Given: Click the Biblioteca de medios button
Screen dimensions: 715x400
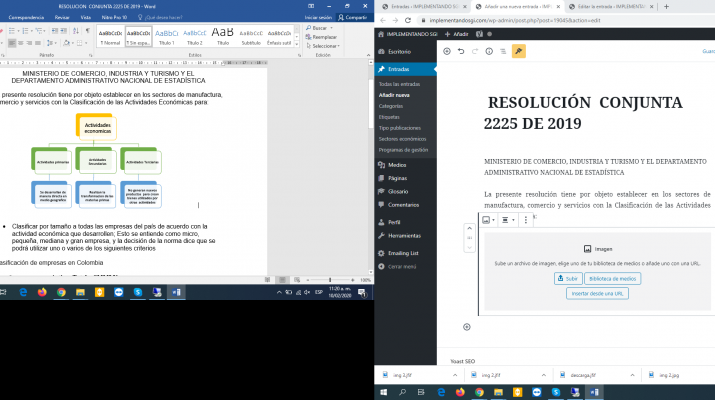Looking at the screenshot, I should [612, 278].
